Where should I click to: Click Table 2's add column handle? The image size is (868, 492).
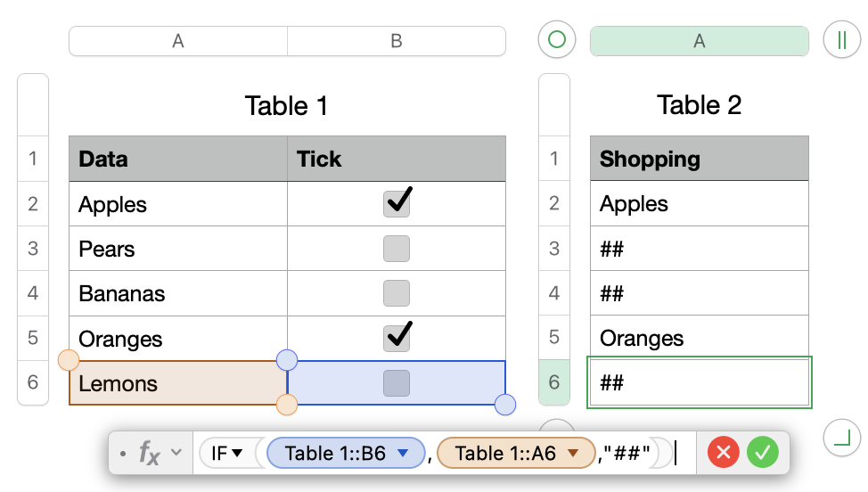coord(842,40)
